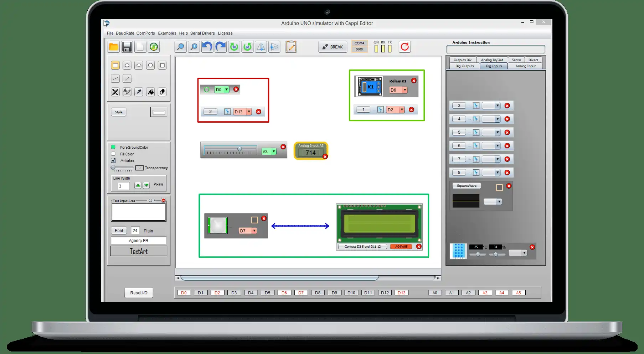Click the A3 analog slider knob
Image resolution: width=644 pixels, height=354 pixels.
click(x=239, y=149)
